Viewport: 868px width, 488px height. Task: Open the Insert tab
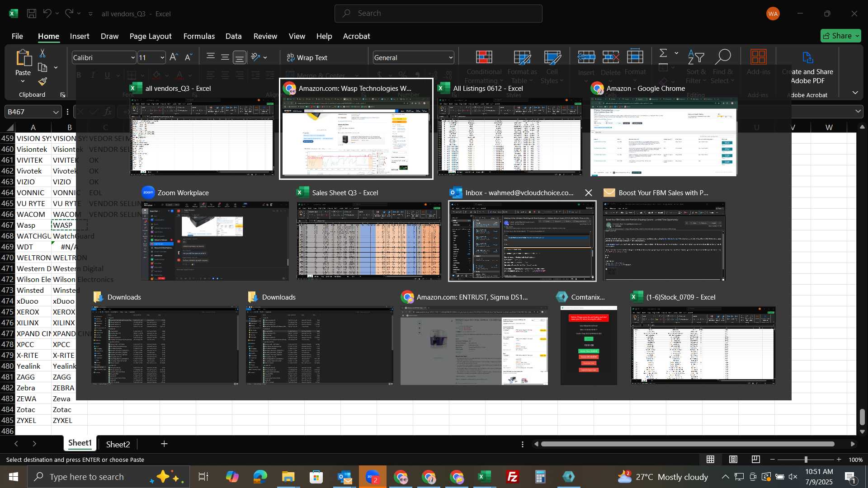tap(80, 36)
